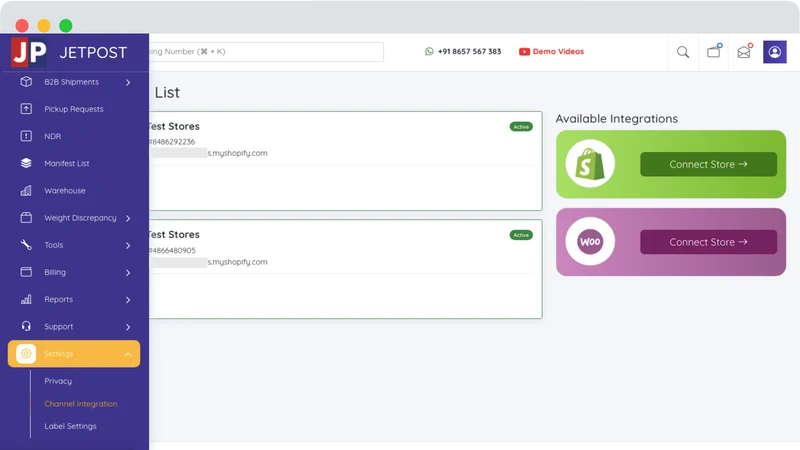
Task: Select Channel Integration under Settings
Action: (x=81, y=404)
